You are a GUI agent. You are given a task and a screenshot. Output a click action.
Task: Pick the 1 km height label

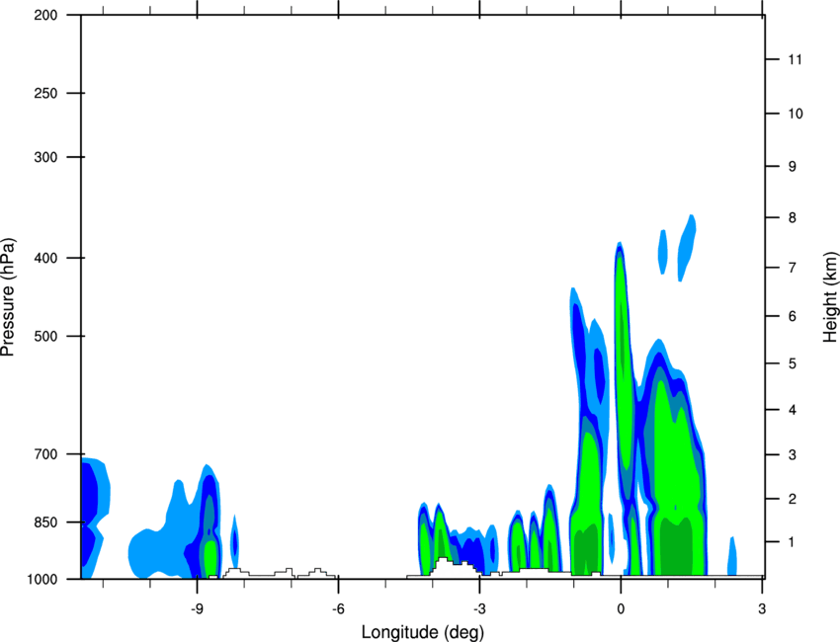[x=793, y=542]
